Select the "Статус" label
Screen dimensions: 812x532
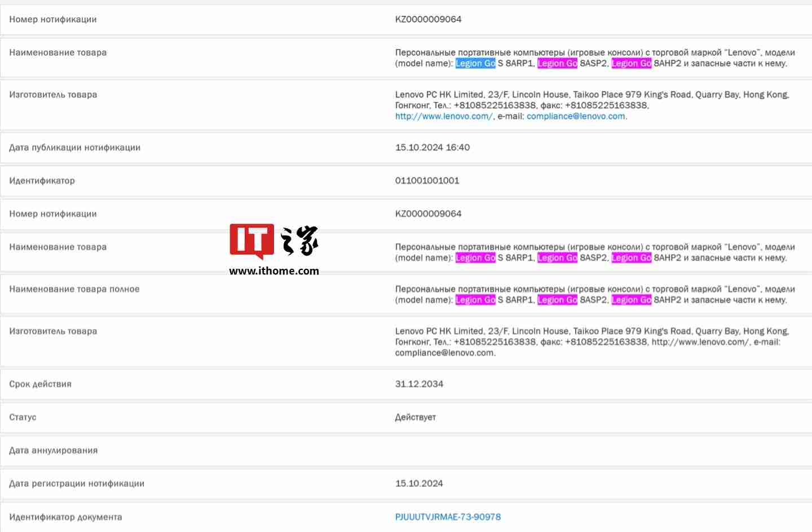tap(23, 418)
